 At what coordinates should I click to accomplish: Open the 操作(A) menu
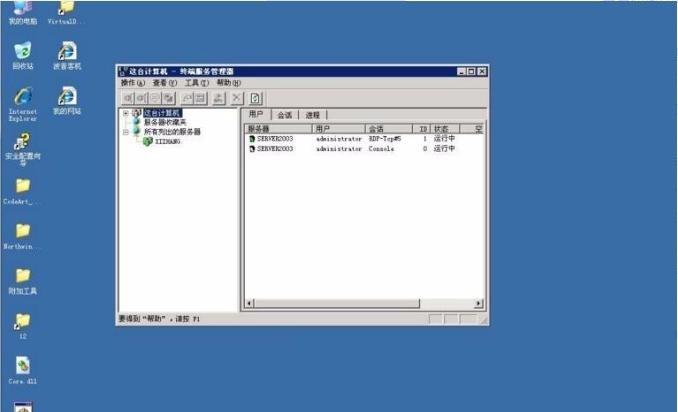click(133, 83)
